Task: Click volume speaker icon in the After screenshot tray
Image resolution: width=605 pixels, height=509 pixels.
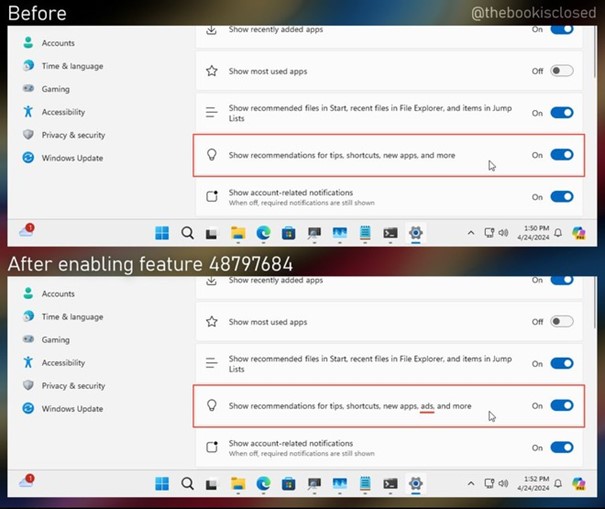Action: [x=503, y=484]
